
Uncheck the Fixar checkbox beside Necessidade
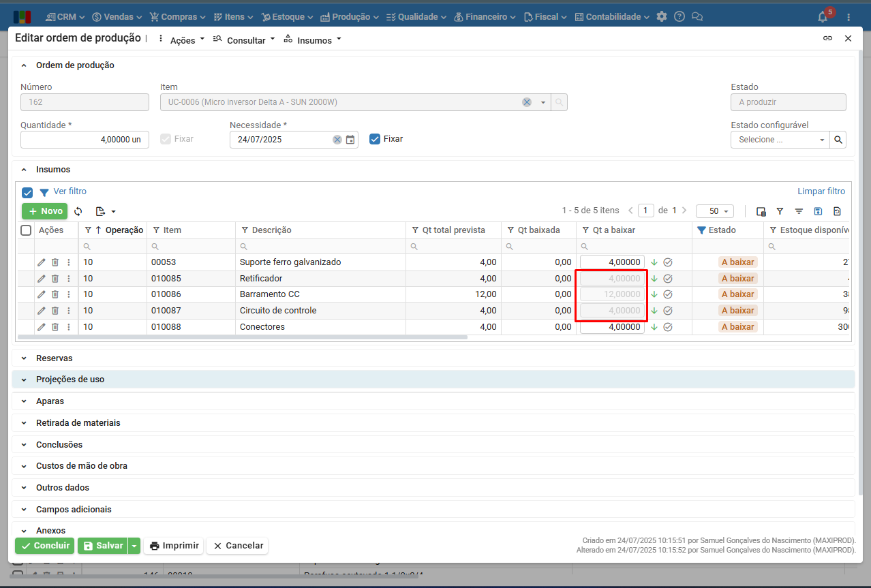tap(374, 139)
